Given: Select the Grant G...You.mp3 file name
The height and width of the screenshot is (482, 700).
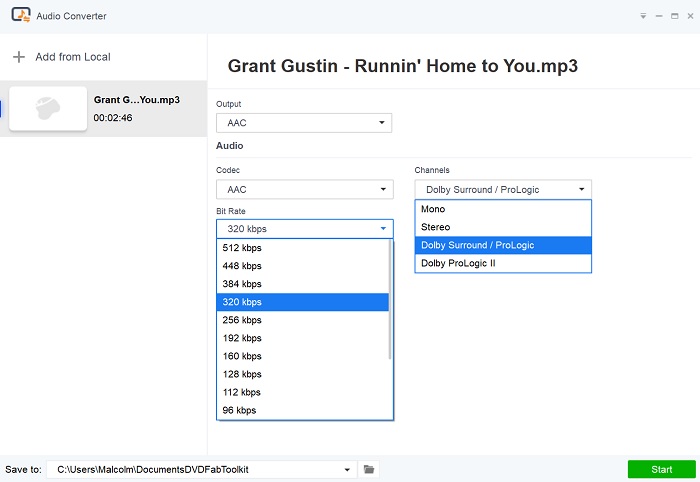Looking at the screenshot, I should click(x=137, y=100).
